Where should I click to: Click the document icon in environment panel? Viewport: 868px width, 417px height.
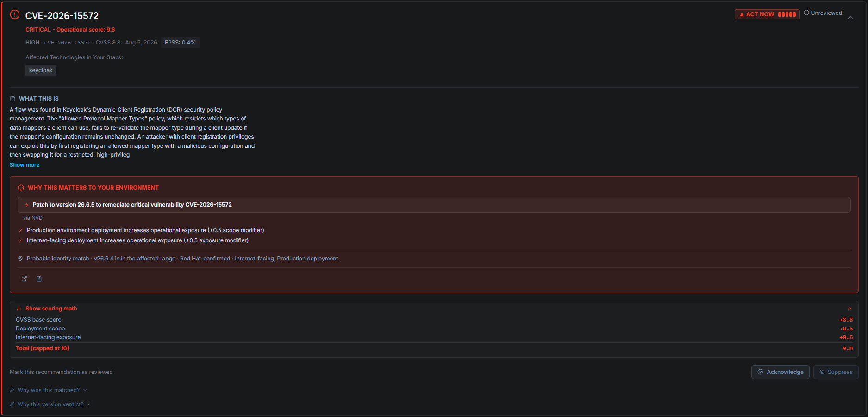tap(39, 278)
